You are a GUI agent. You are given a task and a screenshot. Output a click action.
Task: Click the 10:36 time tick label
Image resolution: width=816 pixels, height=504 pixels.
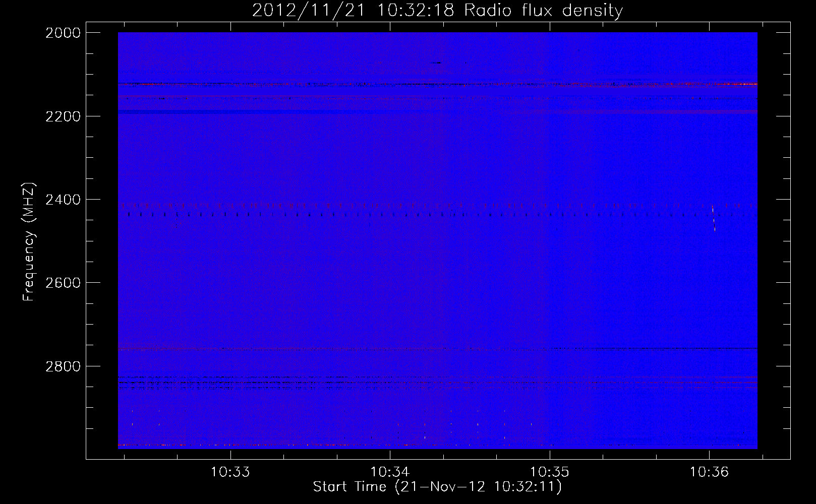(x=709, y=472)
